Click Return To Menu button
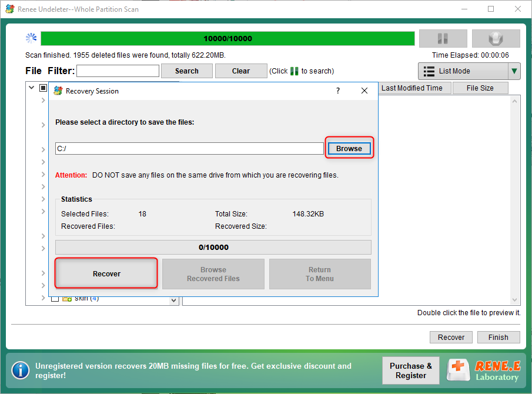The width and height of the screenshot is (532, 394). pos(320,274)
